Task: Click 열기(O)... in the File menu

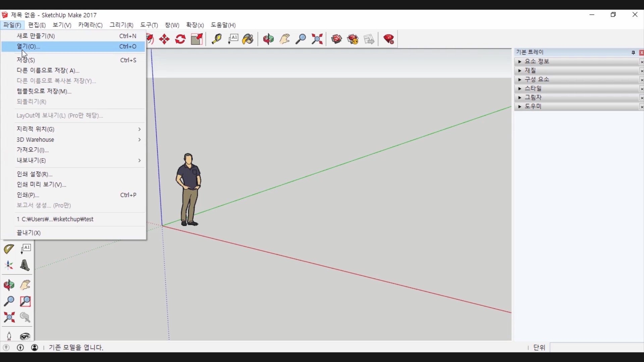Action: tap(28, 46)
